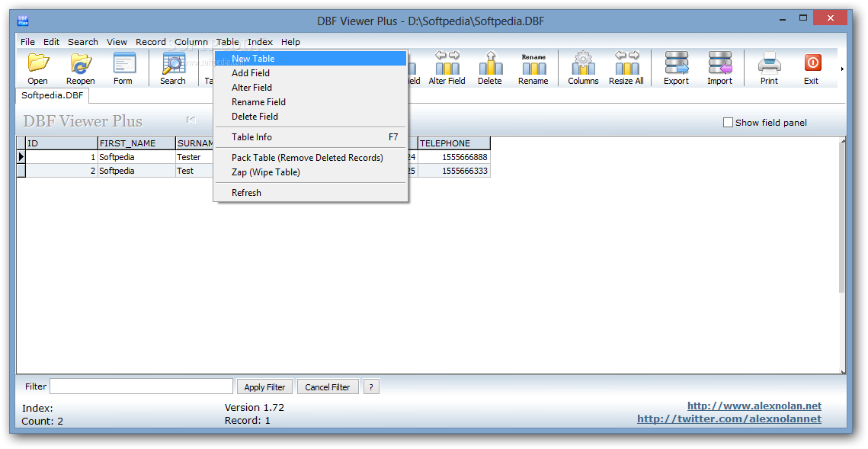The image size is (868, 449).
Task: Choose Rename Field in Table menu
Action: pos(311,102)
